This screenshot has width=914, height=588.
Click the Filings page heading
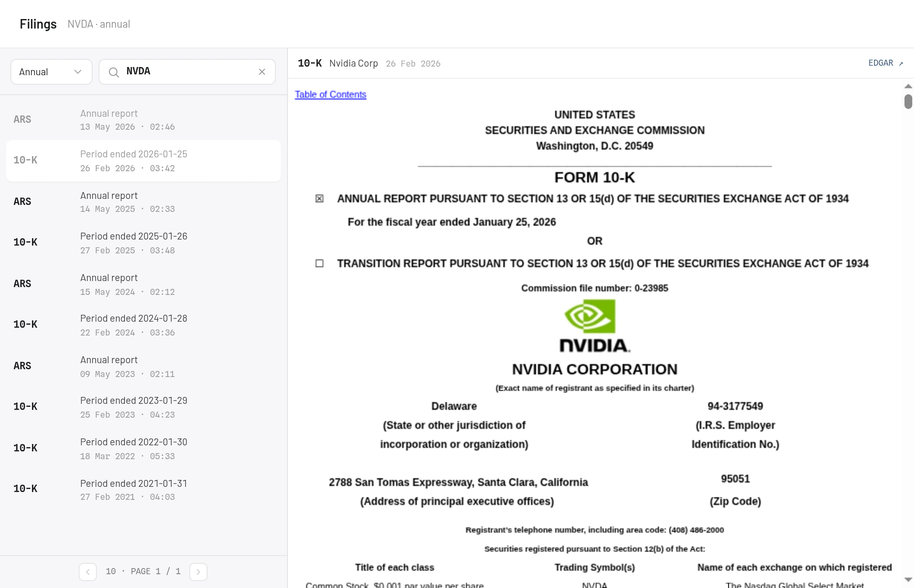coord(38,24)
